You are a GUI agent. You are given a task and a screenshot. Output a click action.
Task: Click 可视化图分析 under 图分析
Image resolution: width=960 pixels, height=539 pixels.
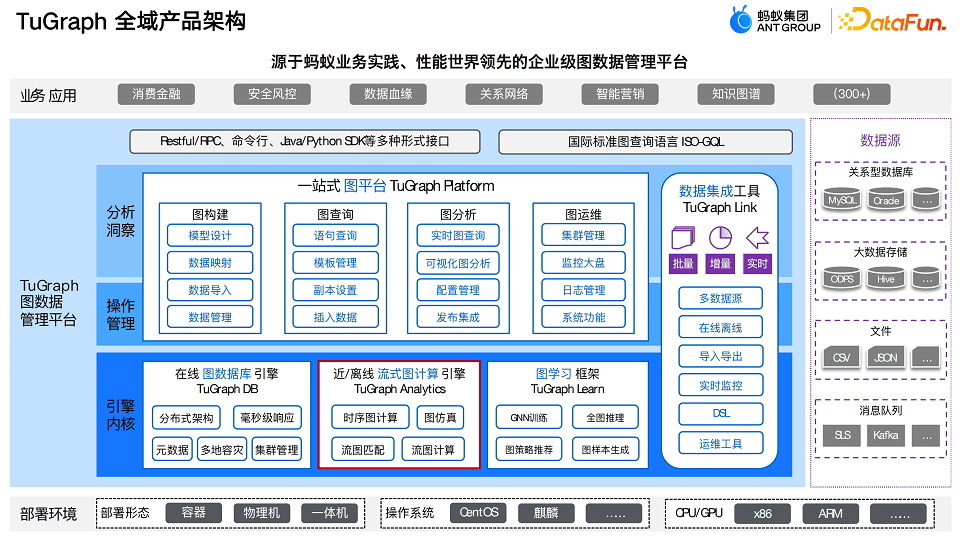coord(458,263)
